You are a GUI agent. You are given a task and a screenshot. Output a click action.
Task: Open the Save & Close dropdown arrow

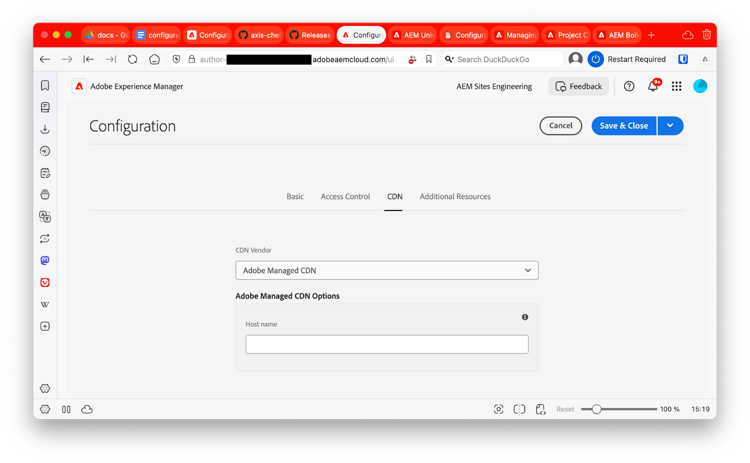click(670, 125)
